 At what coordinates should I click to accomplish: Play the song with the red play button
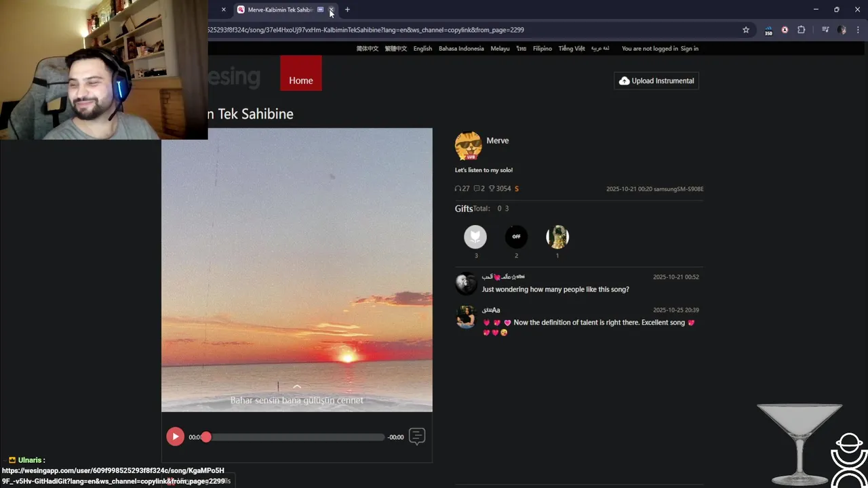coord(175,436)
